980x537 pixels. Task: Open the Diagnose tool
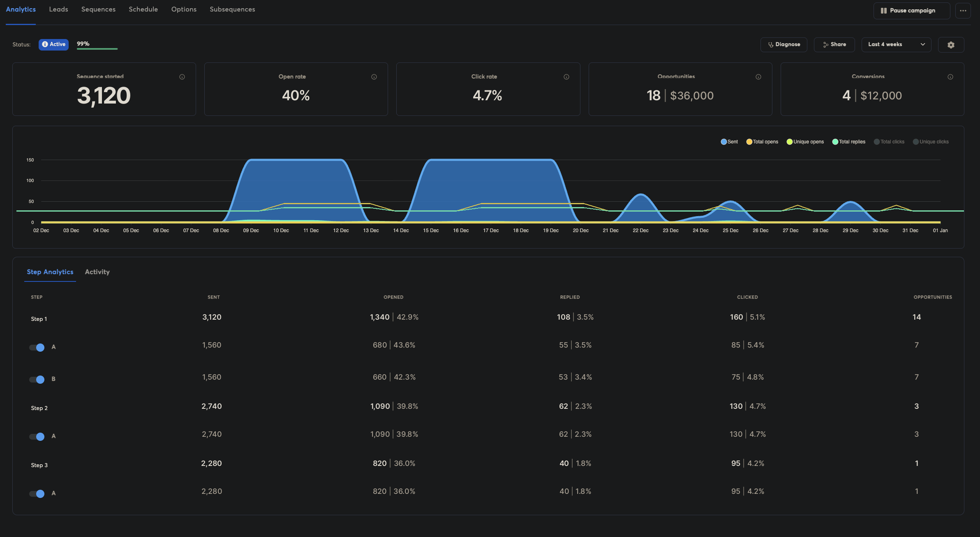(784, 44)
